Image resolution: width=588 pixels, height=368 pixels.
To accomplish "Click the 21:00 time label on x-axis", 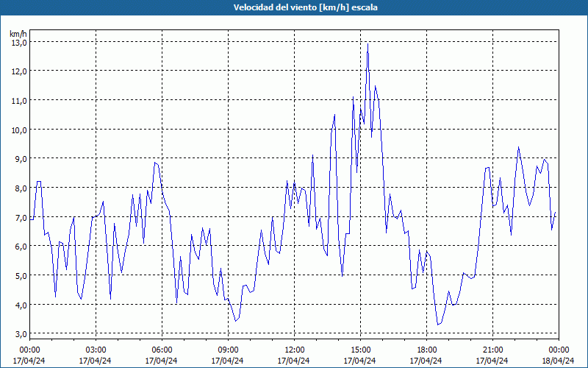I will coord(492,350).
